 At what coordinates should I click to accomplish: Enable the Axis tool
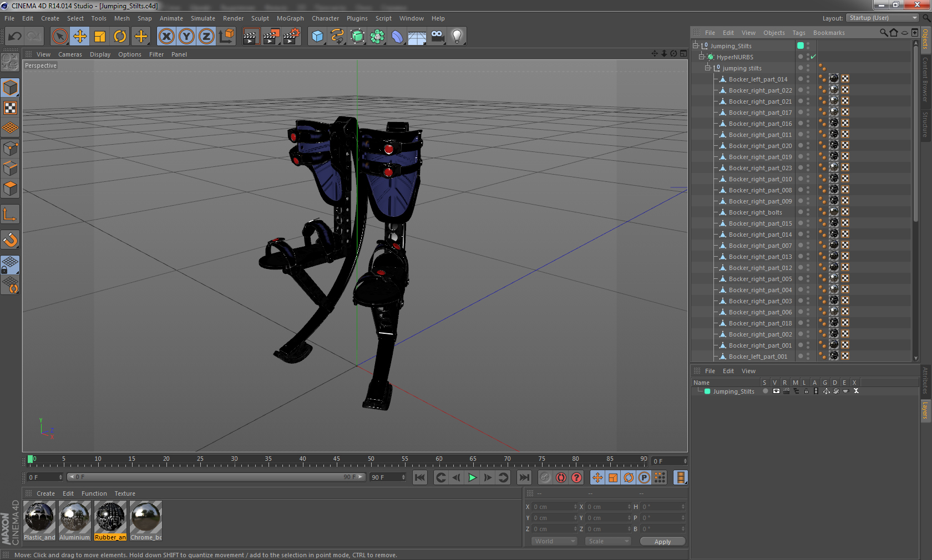[x=10, y=214]
